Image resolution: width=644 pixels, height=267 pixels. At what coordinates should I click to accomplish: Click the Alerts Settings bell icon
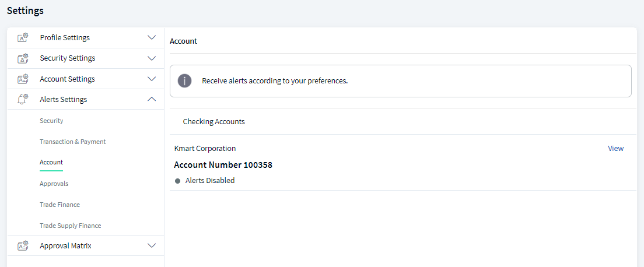(23, 99)
